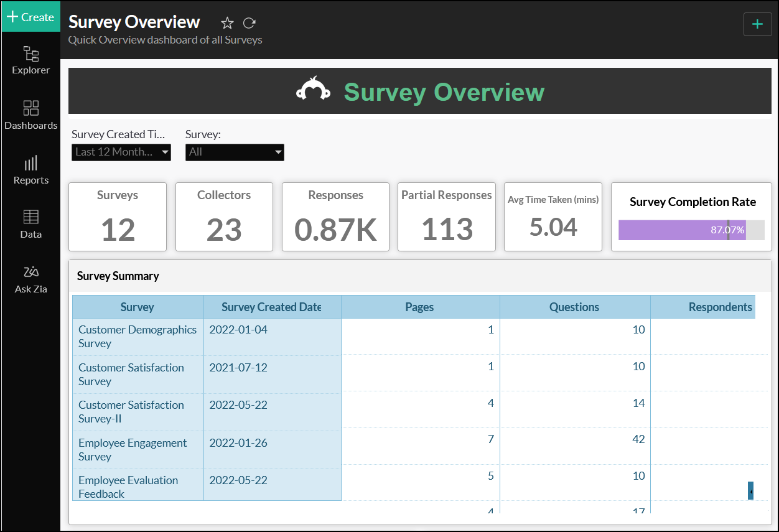Viewport: 779px width, 532px height.
Task: Click the small blue arrow expander on table edge
Action: coord(751,490)
